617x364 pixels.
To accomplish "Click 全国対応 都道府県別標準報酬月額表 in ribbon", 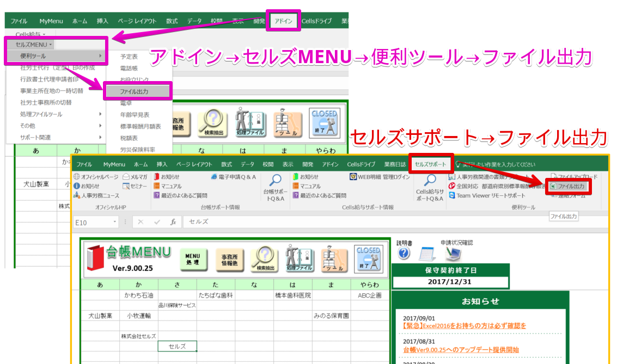I will [x=497, y=186].
